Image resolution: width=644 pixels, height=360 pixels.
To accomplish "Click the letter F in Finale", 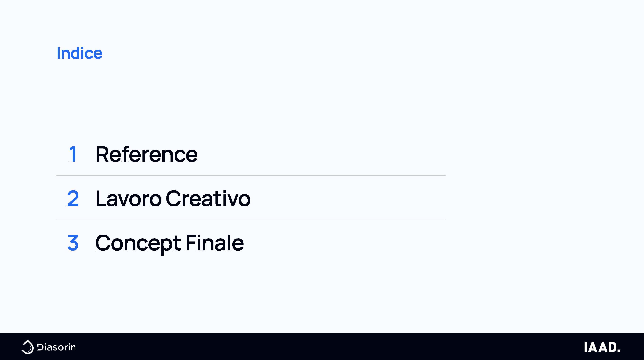I will (x=191, y=243).
